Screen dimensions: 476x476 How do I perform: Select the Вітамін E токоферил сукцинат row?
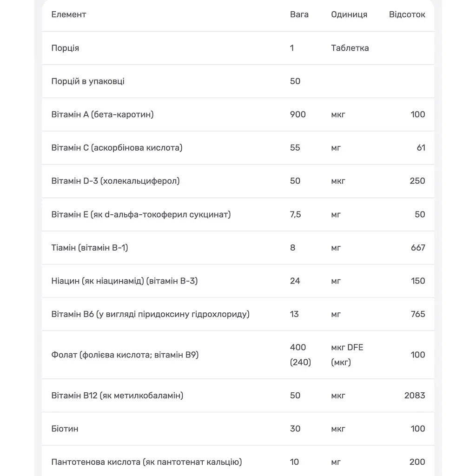pyautogui.click(x=238, y=214)
